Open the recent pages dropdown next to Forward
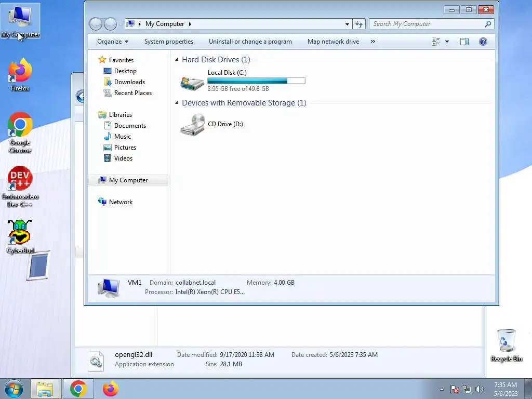Screen dimensions: 532x399 [x=121, y=24]
